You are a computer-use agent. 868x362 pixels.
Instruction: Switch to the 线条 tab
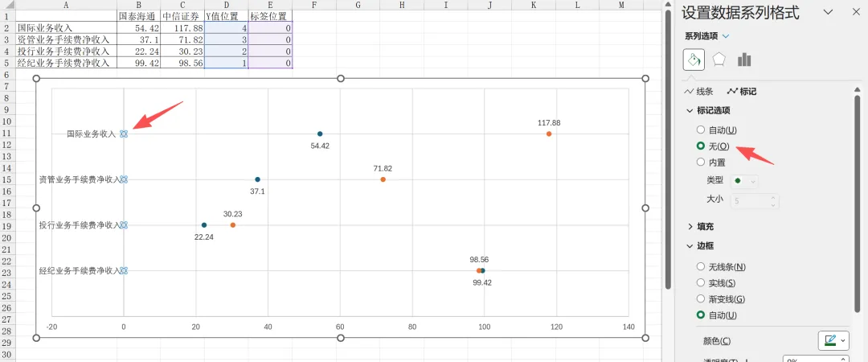pyautogui.click(x=699, y=92)
